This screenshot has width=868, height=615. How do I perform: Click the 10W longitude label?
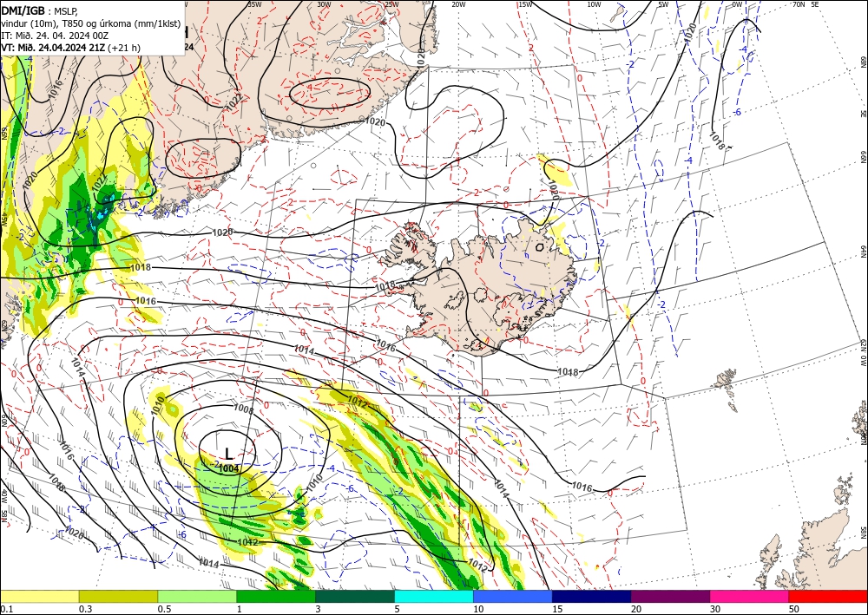coord(594,4)
